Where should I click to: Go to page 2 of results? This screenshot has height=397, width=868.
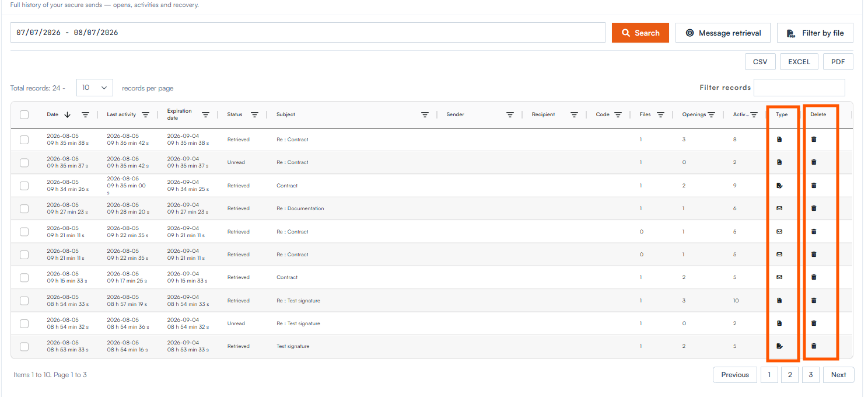click(x=789, y=375)
